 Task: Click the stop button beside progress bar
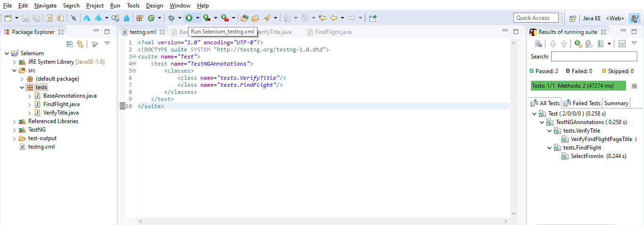click(x=634, y=86)
